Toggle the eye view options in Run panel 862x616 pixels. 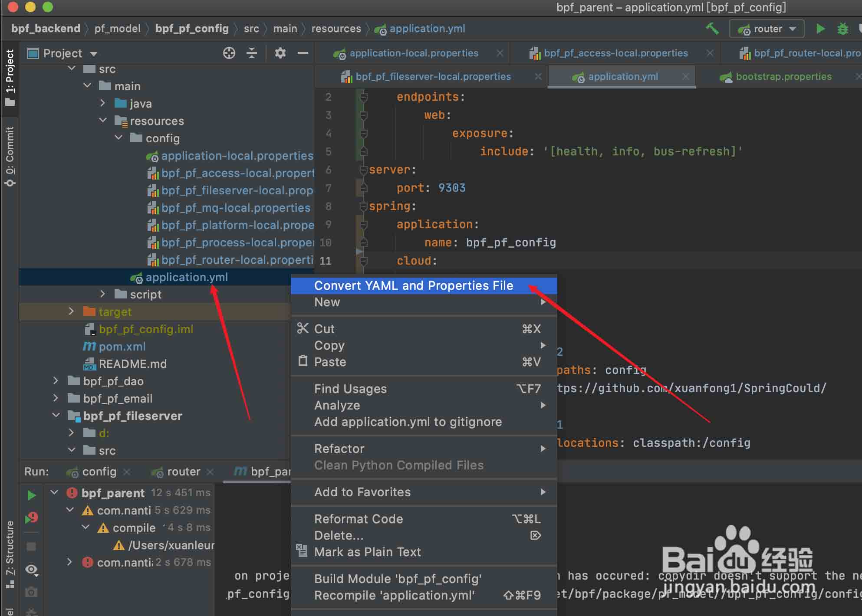[31, 570]
